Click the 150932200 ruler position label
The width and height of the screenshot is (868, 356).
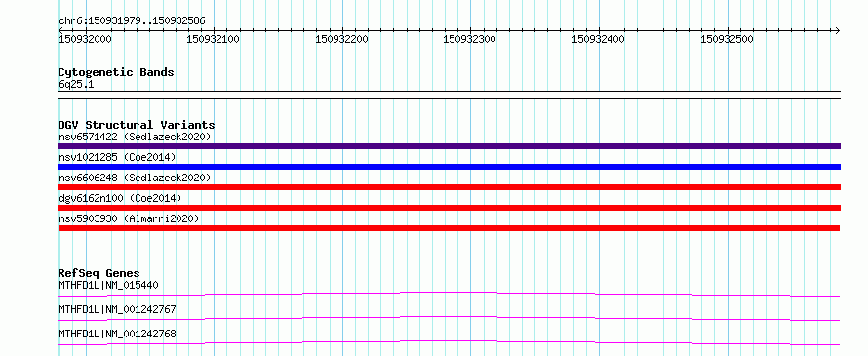pyautogui.click(x=341, y=39)
